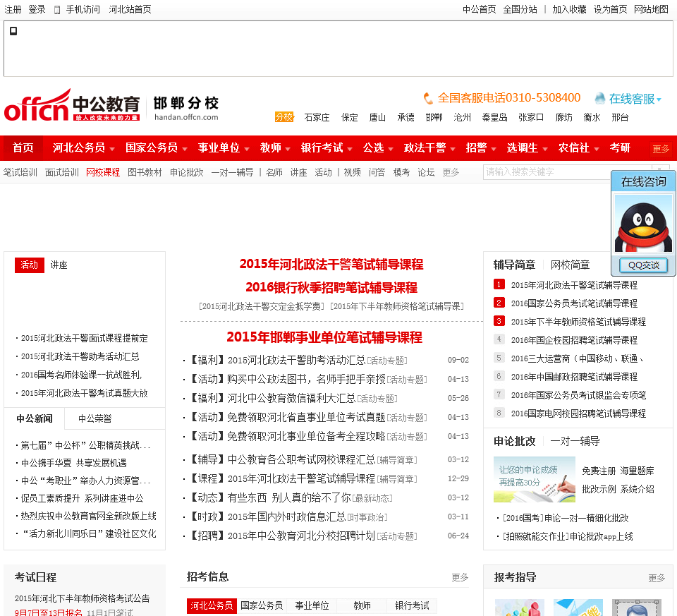Switch to the 一对一辅导 tab
The width and height of the screenshot is (677, 616).
[x=575, y=441]
